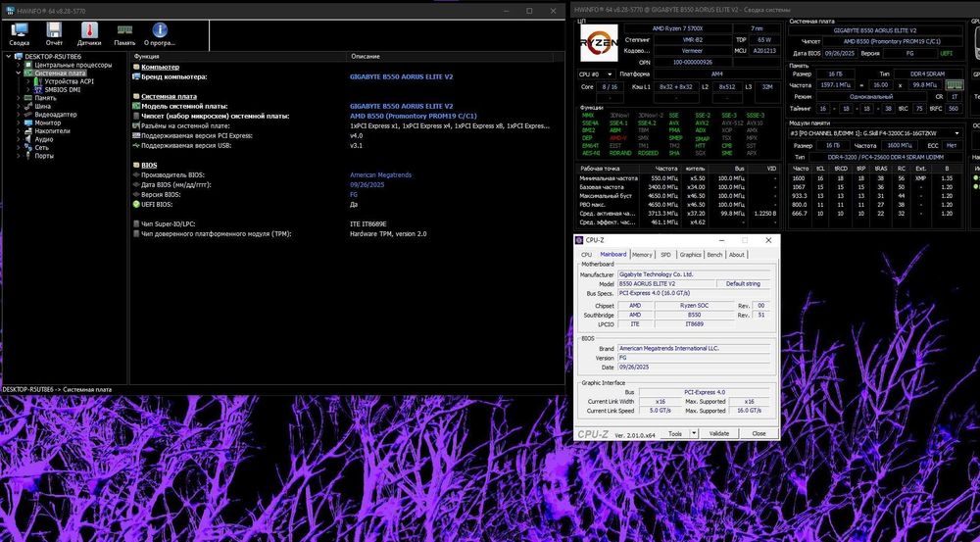
Task: Switch to the Bench tab in CPU-Z
Action: pyautogui.click(x=714, y=255)
